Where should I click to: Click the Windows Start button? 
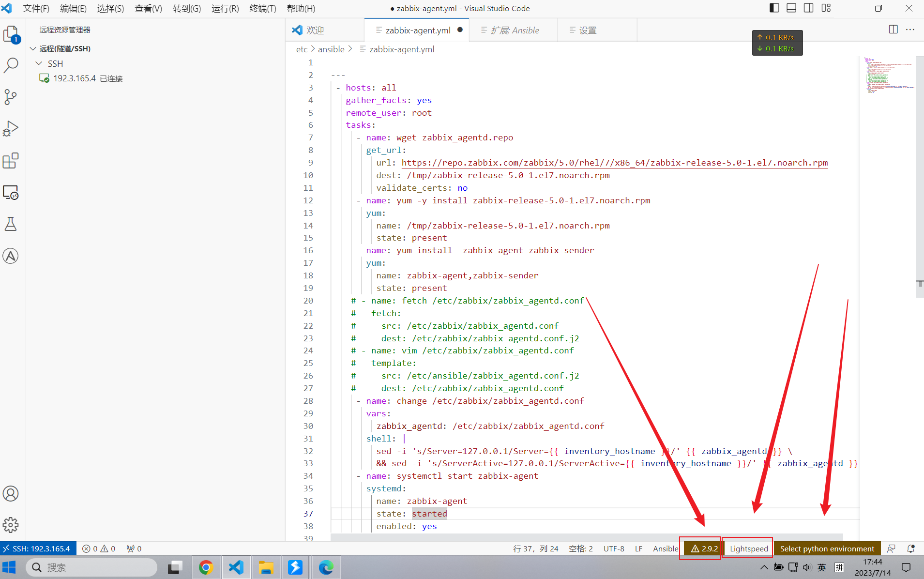[9, 567]
